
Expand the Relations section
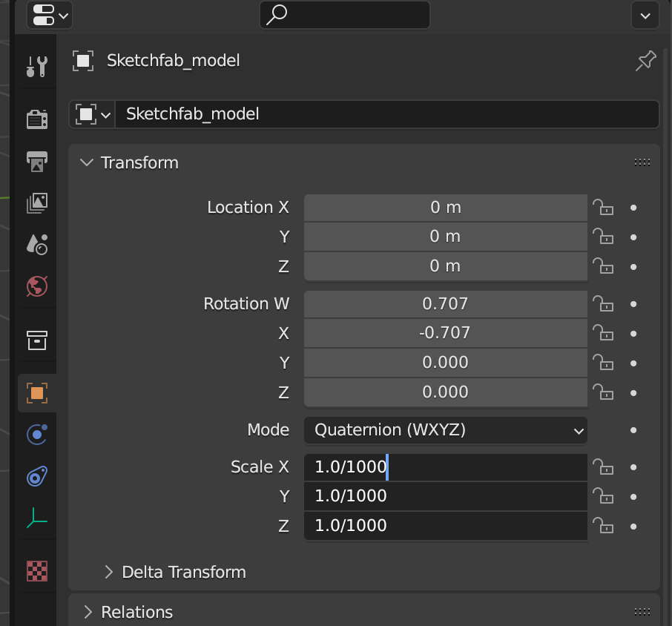coord(136,611)
